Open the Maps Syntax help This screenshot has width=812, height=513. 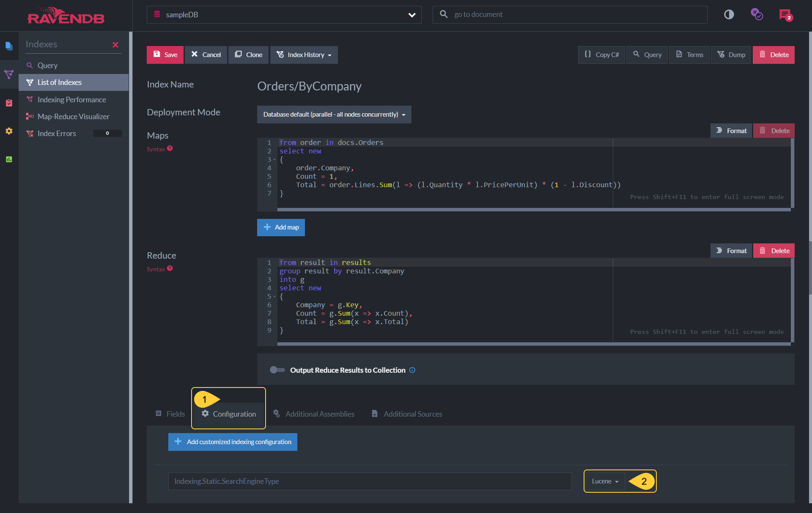pos(159,149)
